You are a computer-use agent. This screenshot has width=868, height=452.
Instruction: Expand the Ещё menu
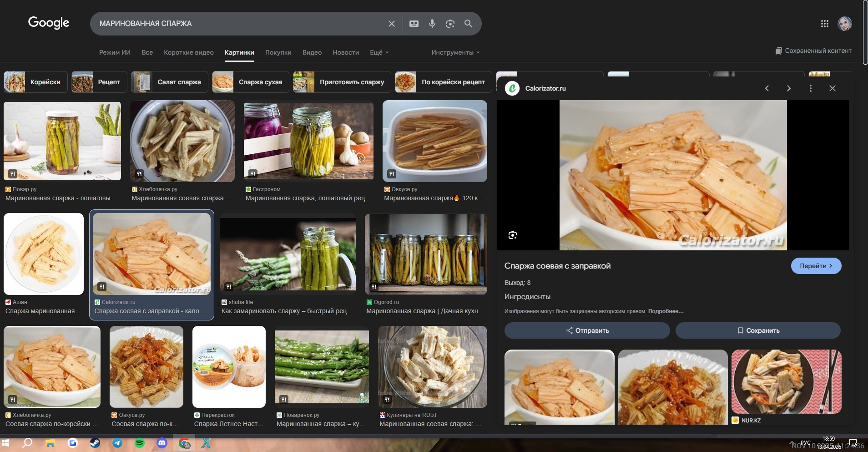tap(379, 52)
